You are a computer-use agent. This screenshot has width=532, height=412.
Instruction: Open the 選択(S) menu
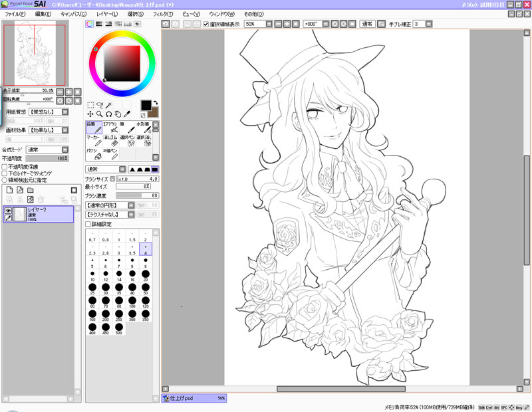136,14
